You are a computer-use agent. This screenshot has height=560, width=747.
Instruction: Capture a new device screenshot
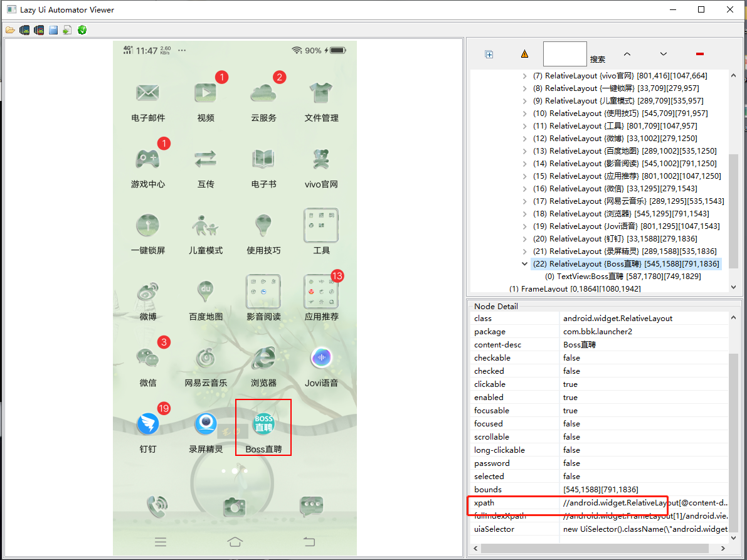pos(24,29)
